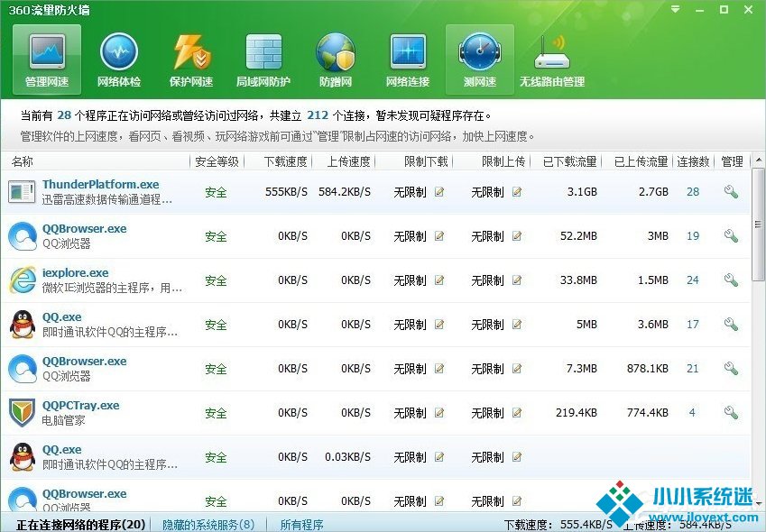The height and width of the screenshot is (532, 766).
Task: Click 0.03KB/S upload speed value
Action: [347, 457]
